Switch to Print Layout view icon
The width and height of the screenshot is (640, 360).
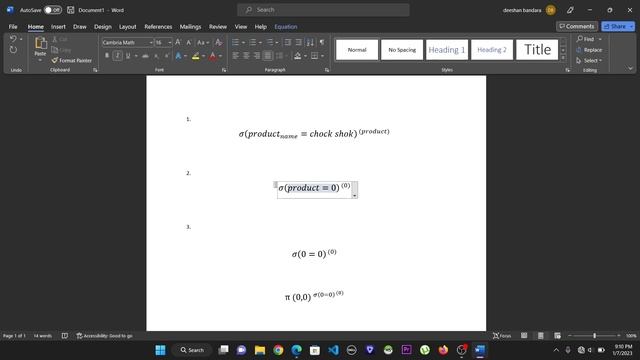[x=541, y=336]
